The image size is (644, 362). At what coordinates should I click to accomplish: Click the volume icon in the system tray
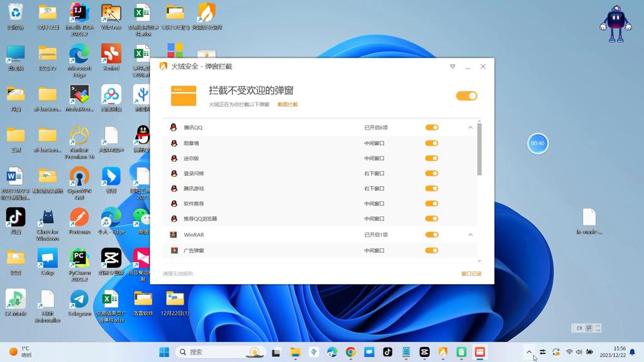pos(579,352)
